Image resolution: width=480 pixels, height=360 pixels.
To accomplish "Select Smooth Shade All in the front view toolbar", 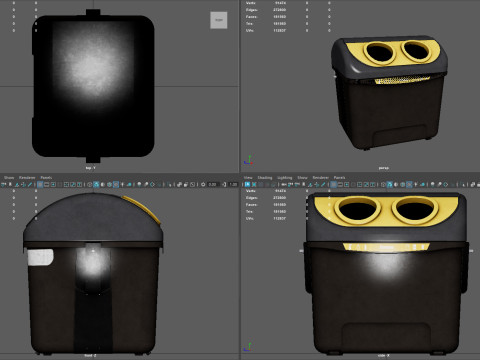I will pyautogui.click(x=96, y=184).
